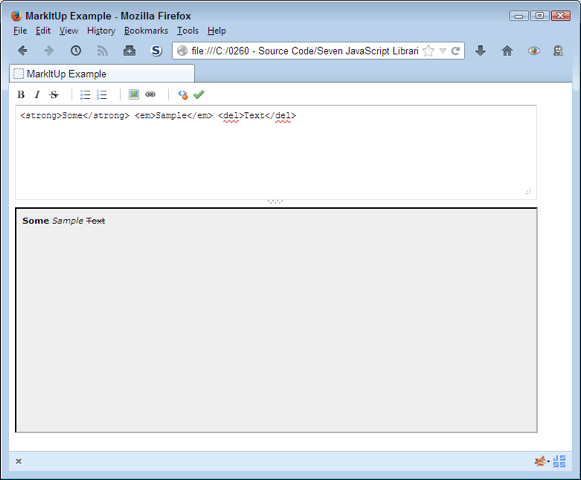
Task: Open history via the clock icon
Action: pos(76,50)
